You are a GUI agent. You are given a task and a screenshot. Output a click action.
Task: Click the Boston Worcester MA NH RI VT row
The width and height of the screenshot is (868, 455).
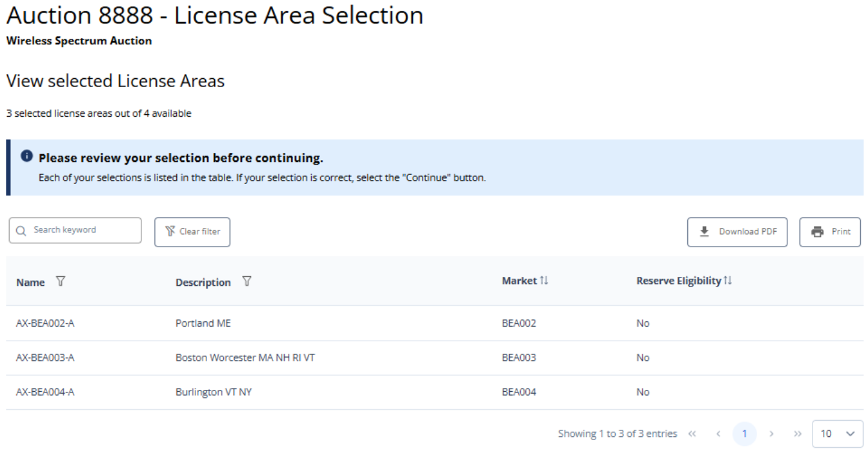pyautogui.click(x=245, y=358)
